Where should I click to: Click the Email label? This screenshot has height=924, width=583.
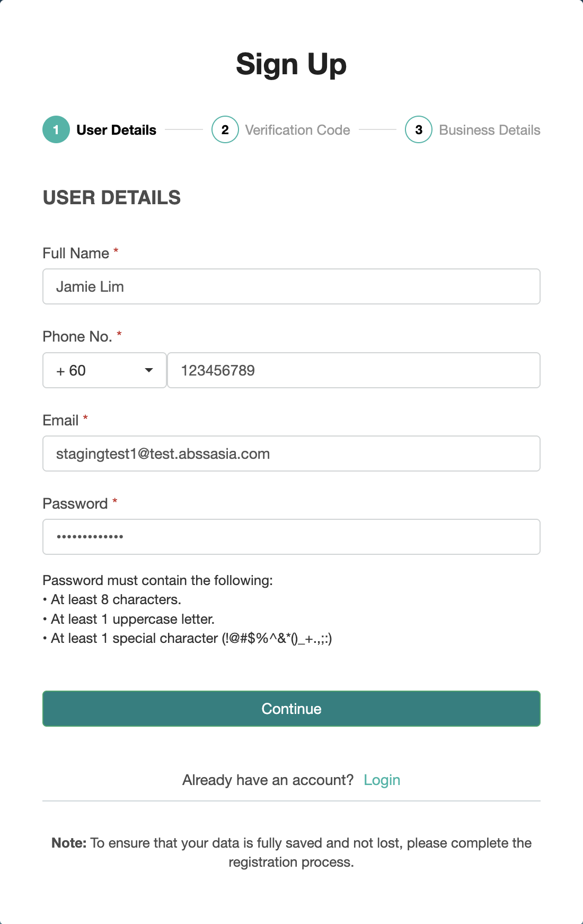(60, 421)
